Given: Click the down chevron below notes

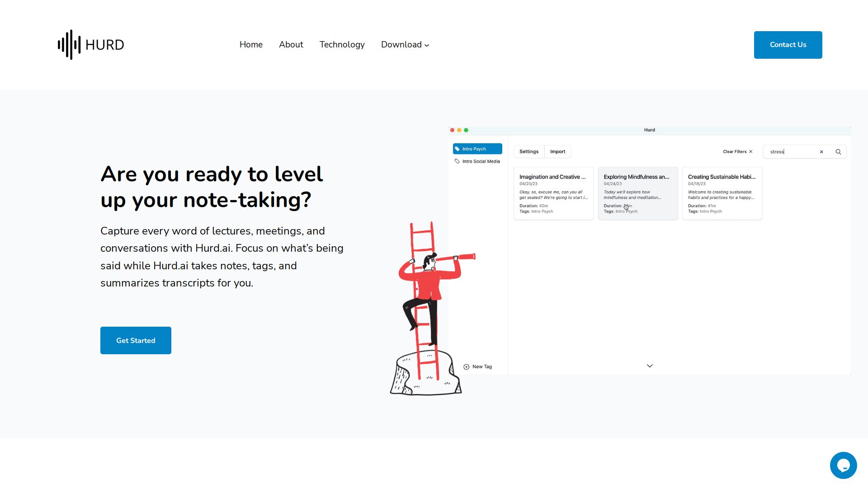Looking at the screenshot, I should coord(650,366).
